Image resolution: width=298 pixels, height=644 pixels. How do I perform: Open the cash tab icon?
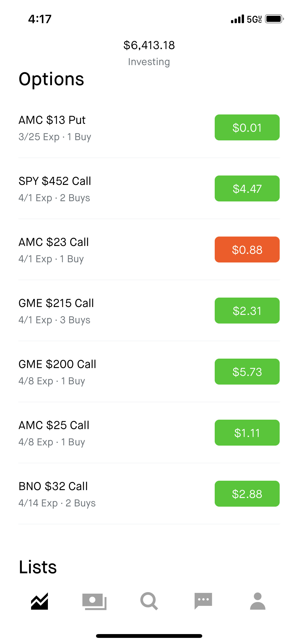click(94, 602)
